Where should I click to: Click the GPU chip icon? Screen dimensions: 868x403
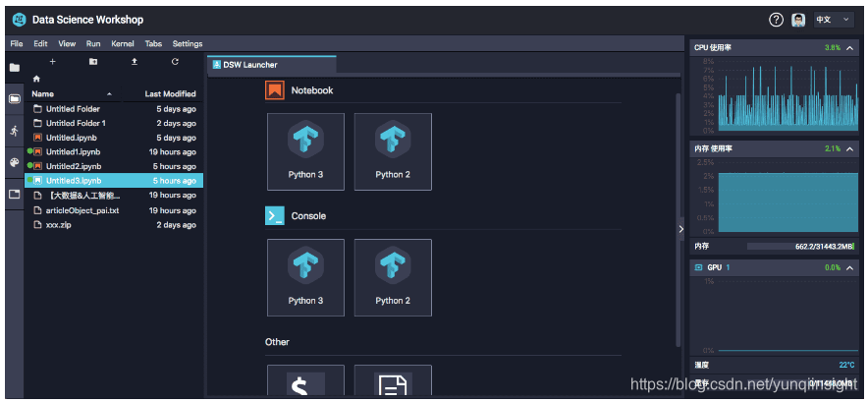[698, 267]
